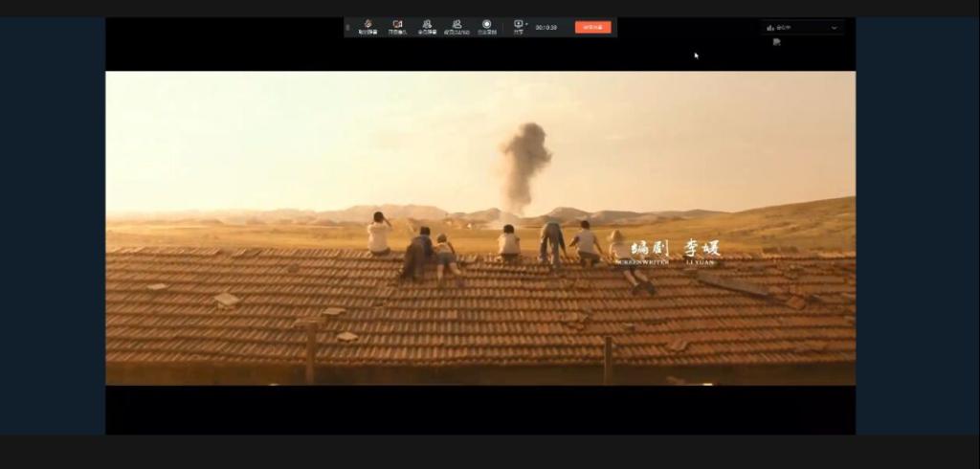
Task: Expand the small arrow beside the monitor icon
Action: point(526,24)
